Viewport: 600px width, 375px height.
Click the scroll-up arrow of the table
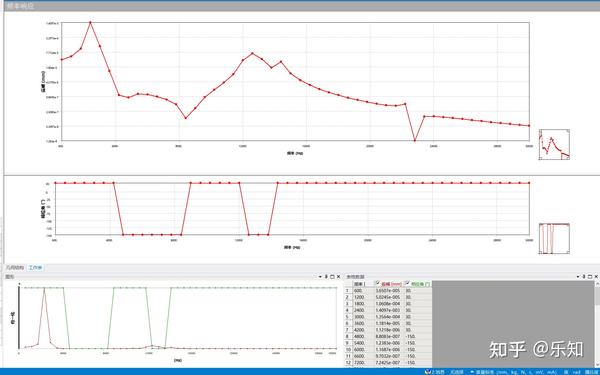597,284
